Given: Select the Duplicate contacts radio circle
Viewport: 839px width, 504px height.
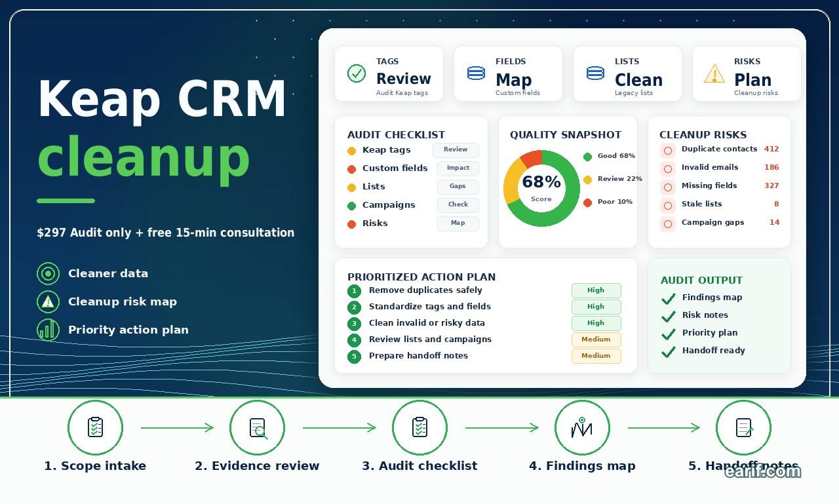Looking at the screenshot, I should pyautogui.click(x=668, y=151).
